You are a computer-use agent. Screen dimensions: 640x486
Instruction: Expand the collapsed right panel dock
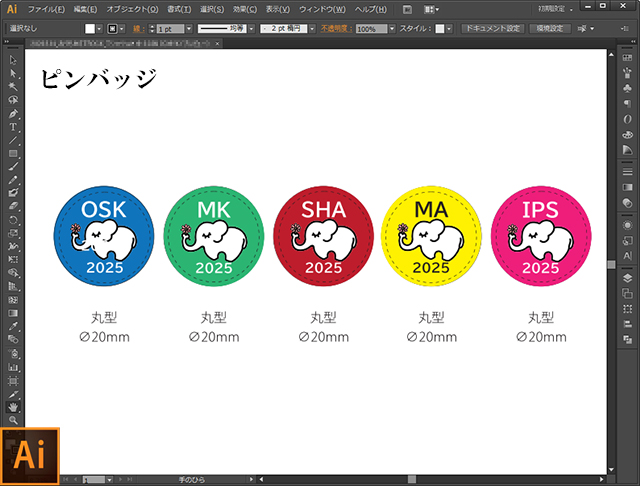click(633, 42)
